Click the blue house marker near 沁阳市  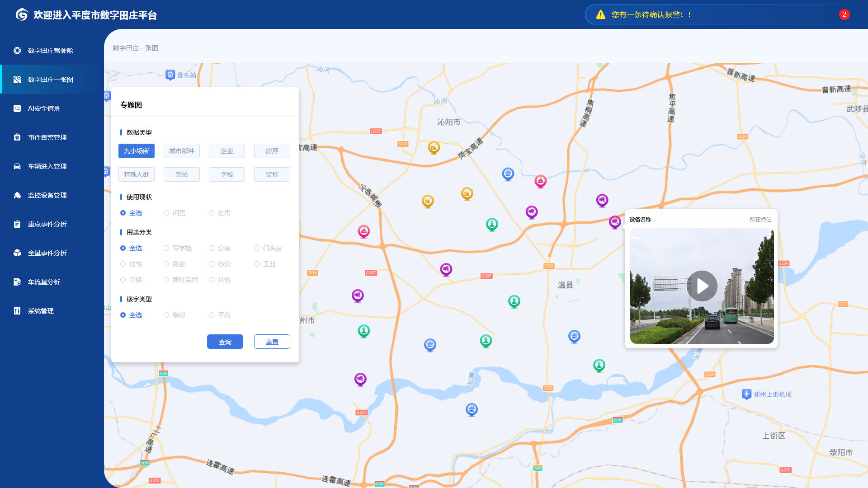tap(508, 174)
